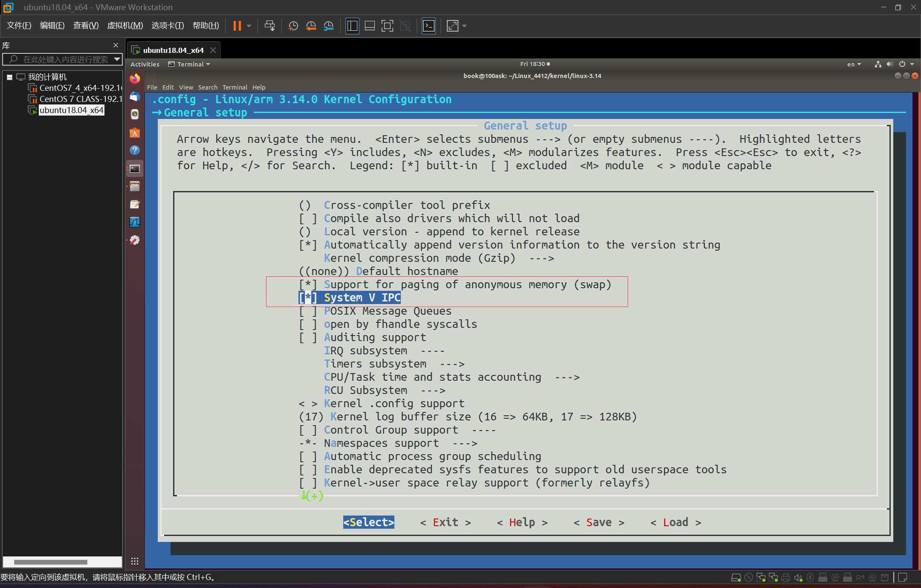Viewport: 921px width, 588px height.
Task: Click the enter full screen mode icon
Action: pos(387,26)
